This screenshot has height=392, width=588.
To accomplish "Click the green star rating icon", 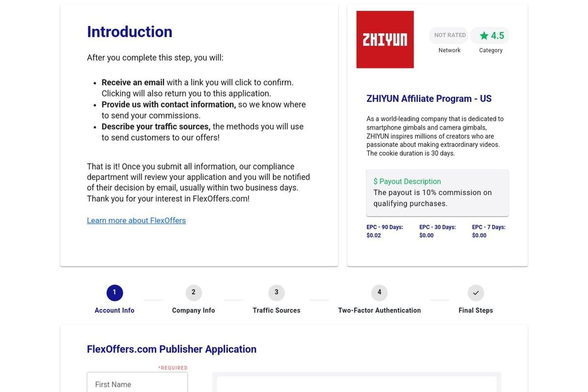I will coord(484,36).
